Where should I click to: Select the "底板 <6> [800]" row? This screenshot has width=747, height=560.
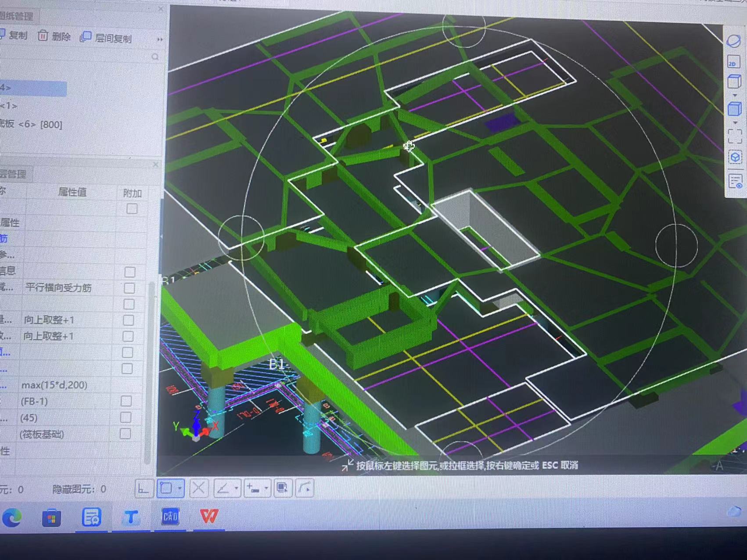(31, 124)
